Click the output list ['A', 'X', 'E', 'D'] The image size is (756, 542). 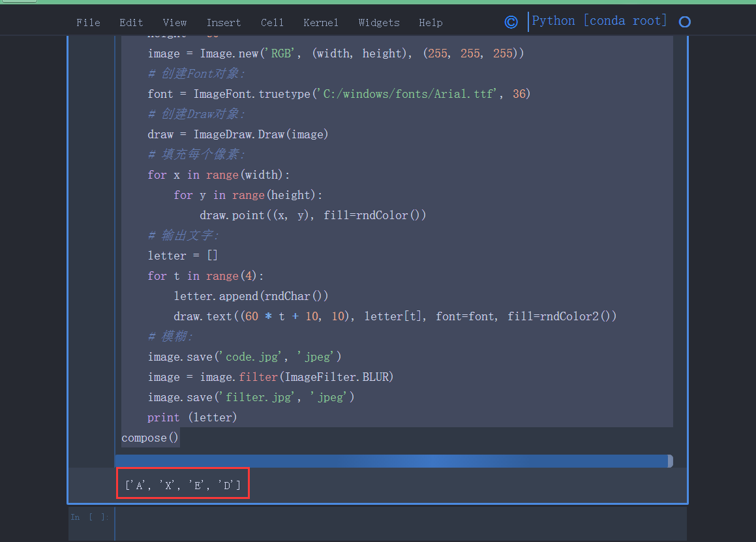[183, 485]
